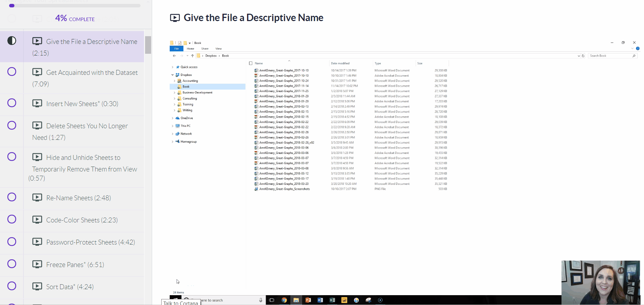This screenshot has width=644, height=305.
Task: Toggle completion circle for Password-Protect Sheets
Action: 12,242
